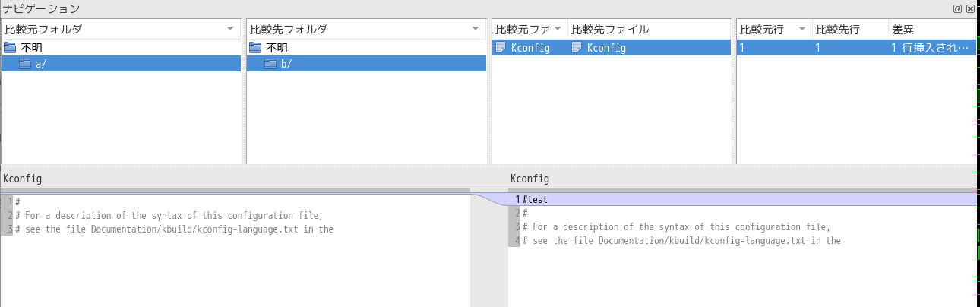Select the b/ folder in destination tree
Viewport: 980px width, 307px height.
pos(366,64)
